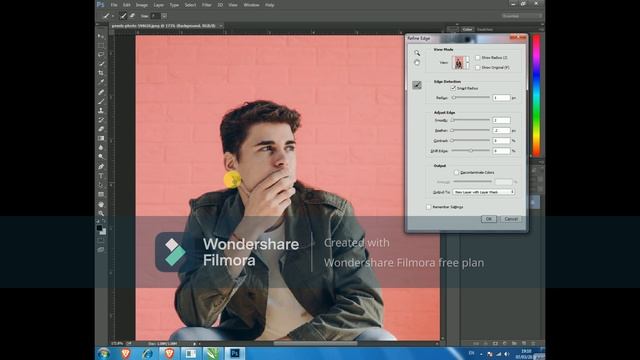
Task: Enable the Show Original checkbox
Action: click(x=478, y=68)
